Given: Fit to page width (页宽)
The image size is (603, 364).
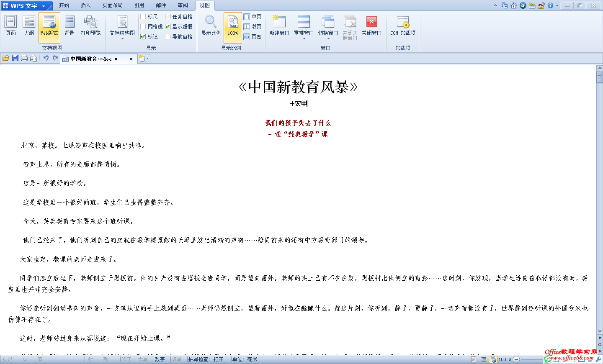Looking at the screenshot, I should pos(253,37).
